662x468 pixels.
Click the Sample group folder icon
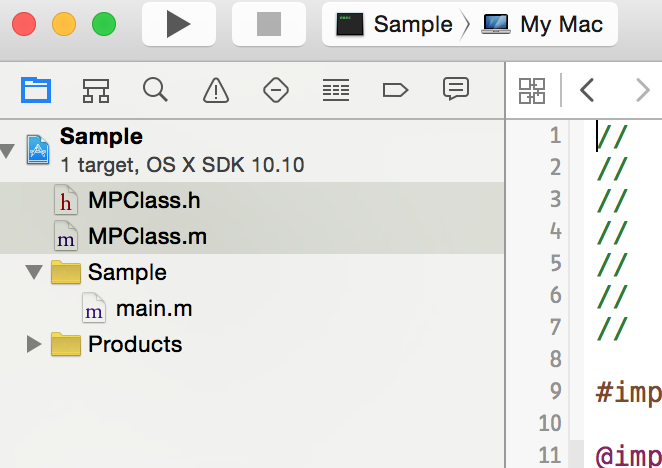(x=66, y=272)
